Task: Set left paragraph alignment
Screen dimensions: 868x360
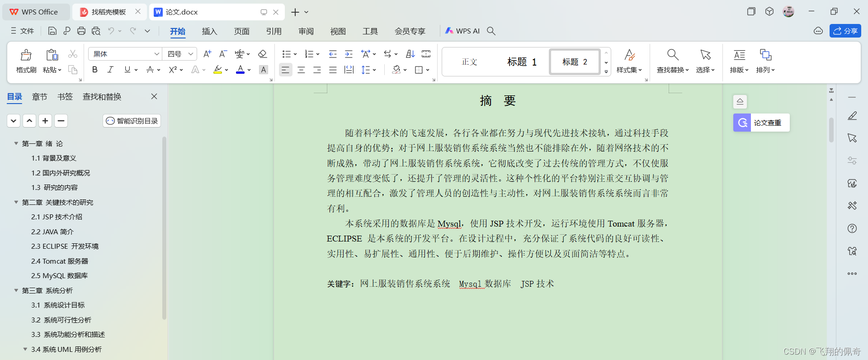Action: click(x=285, y=70)
